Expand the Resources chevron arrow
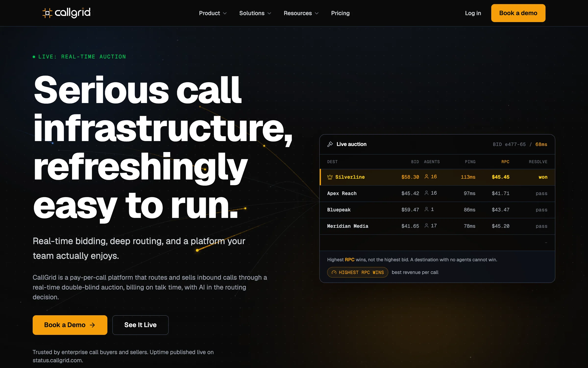This screenshot has width=588, height=368. pyautogui.click(x=317, y=13)
